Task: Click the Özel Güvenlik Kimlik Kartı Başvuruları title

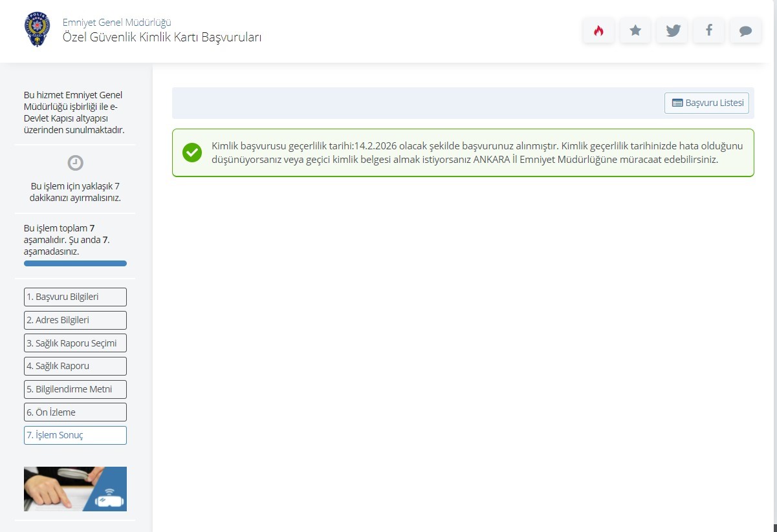Action: (162, 37)
